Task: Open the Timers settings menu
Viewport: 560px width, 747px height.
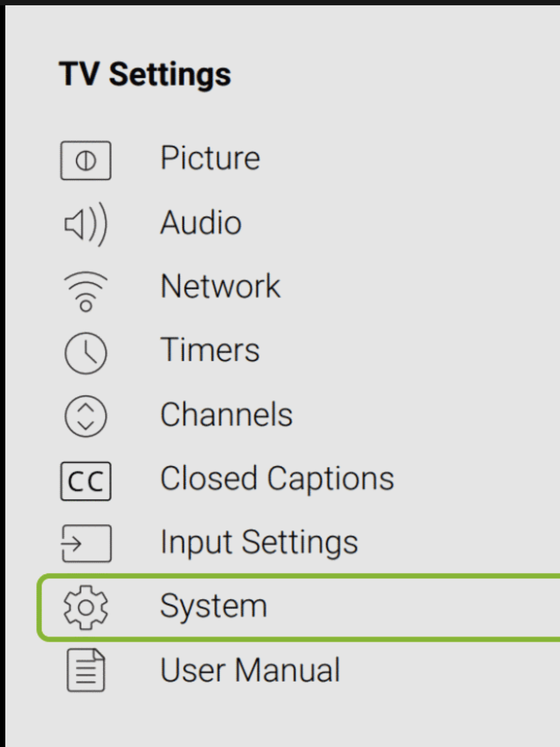Action: pyautogui.click(x=210, y=351)
